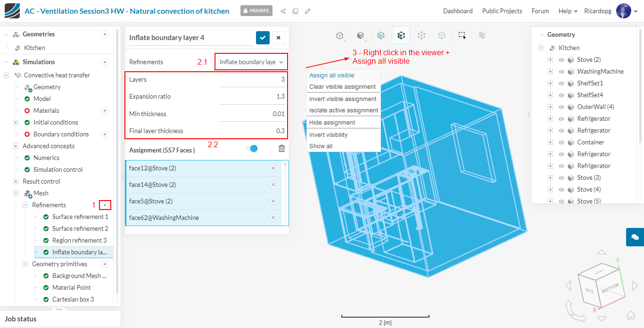Open Public Projects link
This screenshot has height=328, width=644.
tap(502, 11)
